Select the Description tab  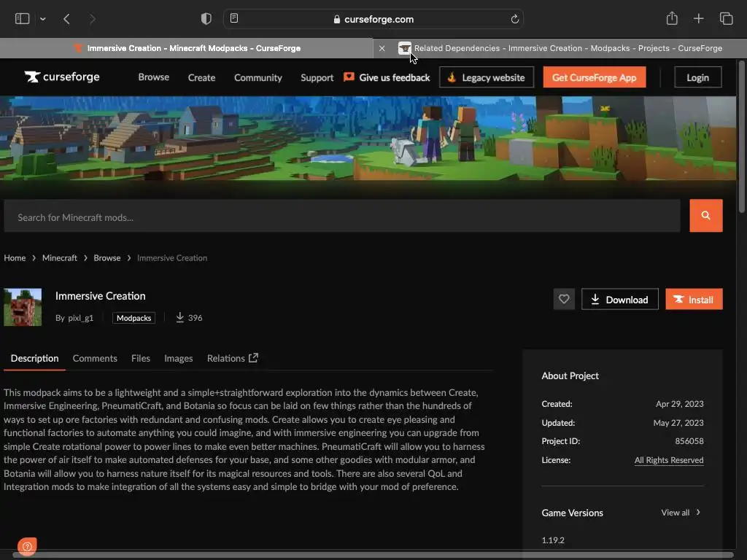[35, 358]
